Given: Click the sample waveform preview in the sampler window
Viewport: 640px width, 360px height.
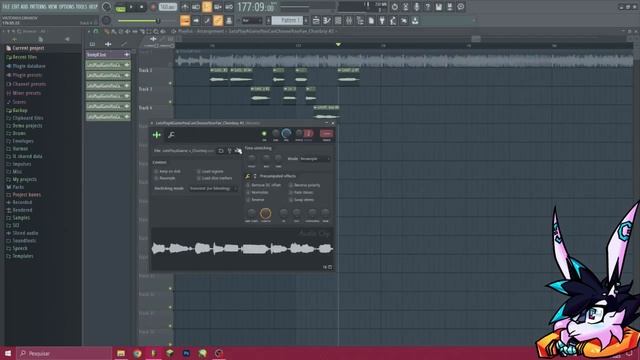Looking at the screenshot, I should [242, 248].
